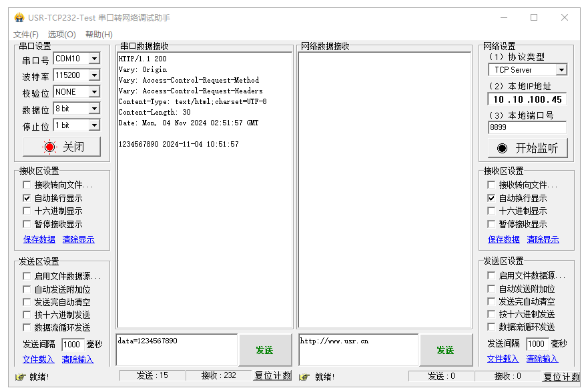The image size is (586, 392).
Task: Click network 清除显示 link
Action: (543, 239)
